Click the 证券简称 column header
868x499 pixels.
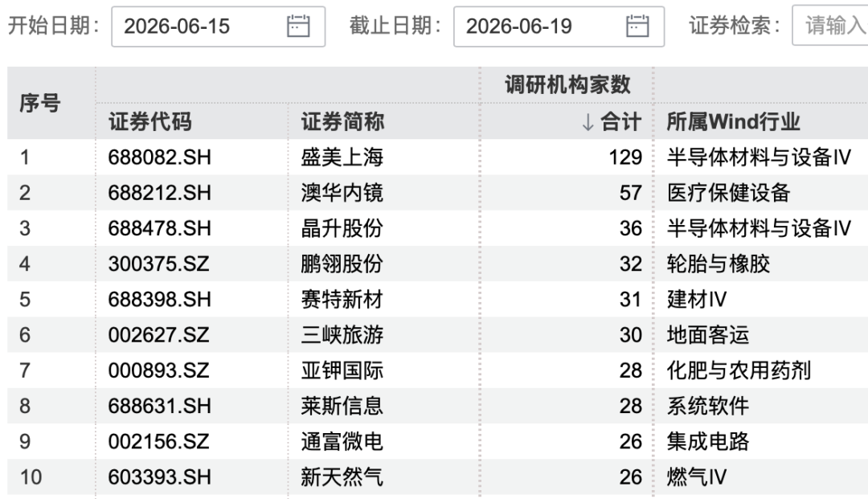[342, 121]
